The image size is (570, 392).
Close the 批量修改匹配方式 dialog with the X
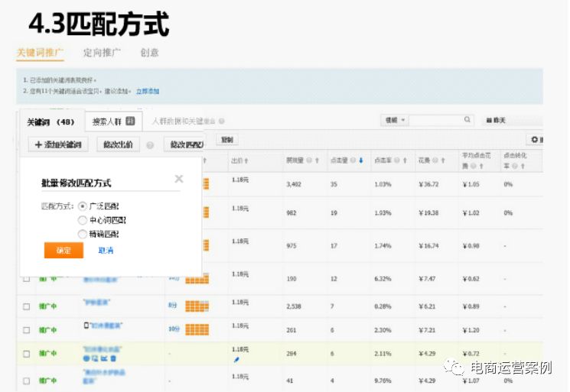pyautogui.click(x=178, y=179)
